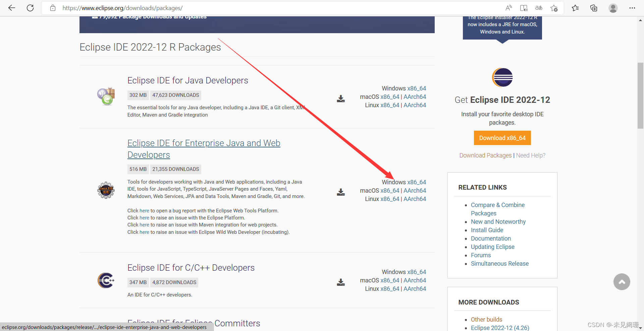Image resolution: width=644 pixels, height=331 pixels.
Task: Click the C/C++ Developers package icon
Action: click(106, 280)
